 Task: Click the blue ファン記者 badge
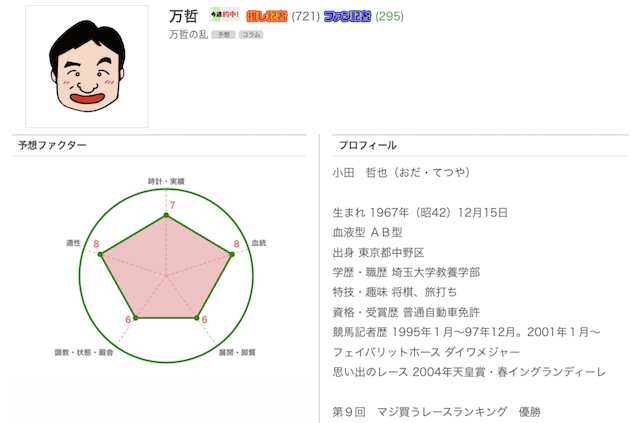pyautogui.click(x=347, y=16)
